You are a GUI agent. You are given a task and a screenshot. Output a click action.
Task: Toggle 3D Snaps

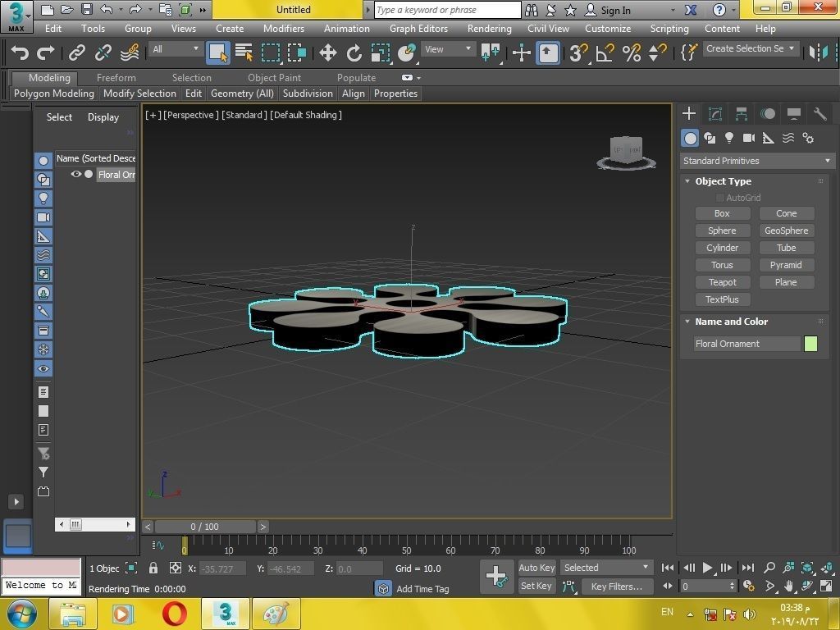(x=578, y=52)
